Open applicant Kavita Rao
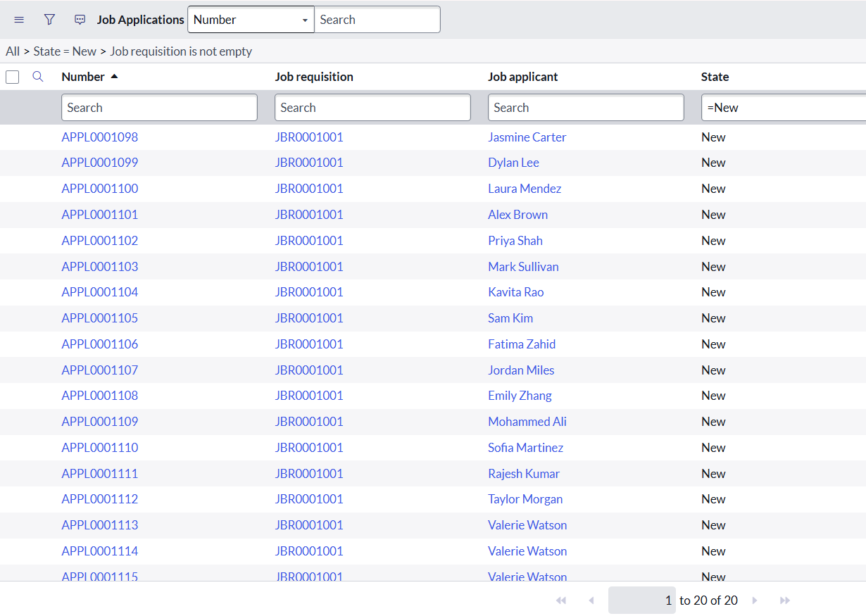Image resolution: width=866 pixels, height=616 pixels. 516,292
